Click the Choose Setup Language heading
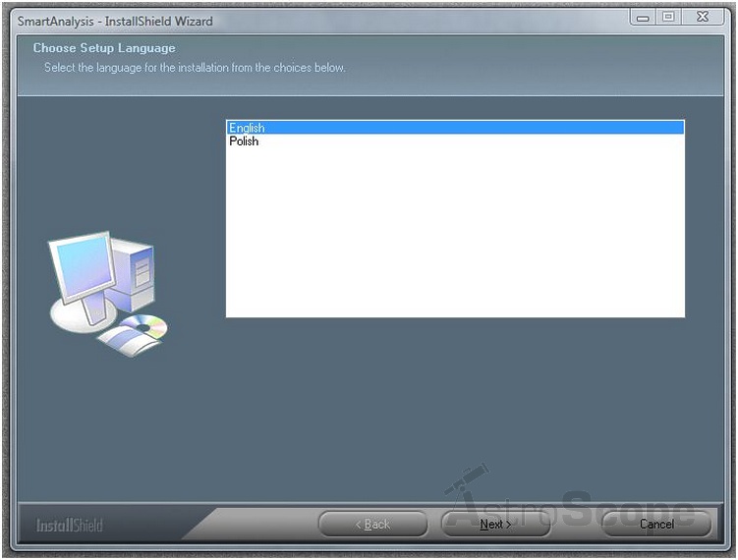This screenshot has height=560, width=738. 104,48
